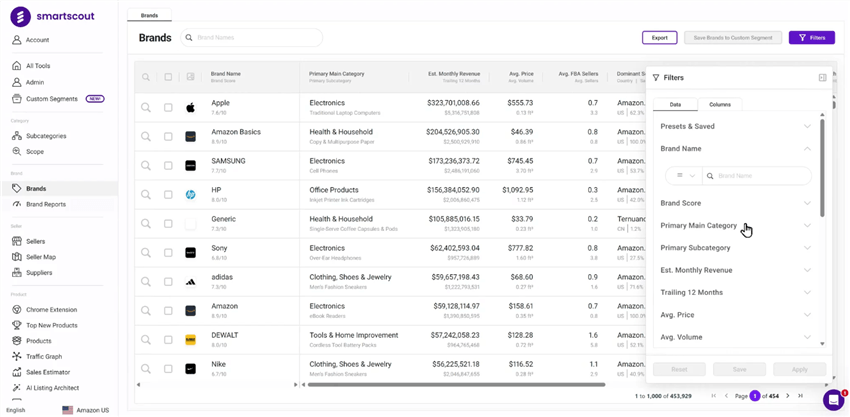Open the Sales Estimator icon
Screen dimensions: 850x417
[x=17, y=373]
